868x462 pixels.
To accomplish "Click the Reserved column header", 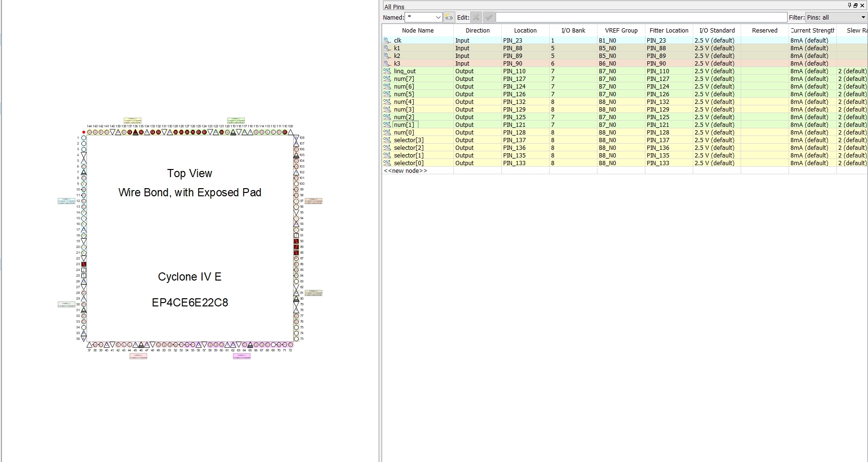I will pos(765,30).
